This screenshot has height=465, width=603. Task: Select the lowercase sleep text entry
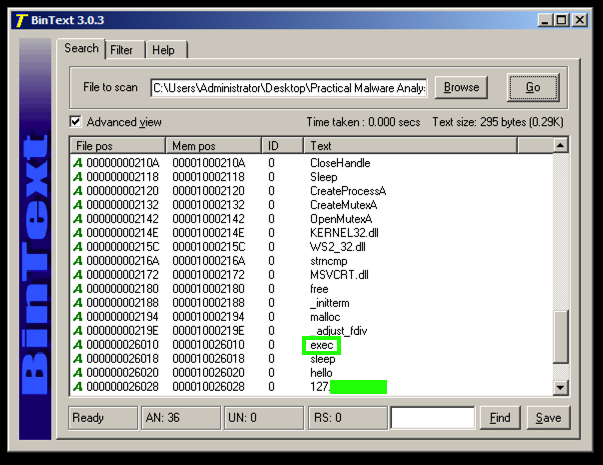point(323,359)
